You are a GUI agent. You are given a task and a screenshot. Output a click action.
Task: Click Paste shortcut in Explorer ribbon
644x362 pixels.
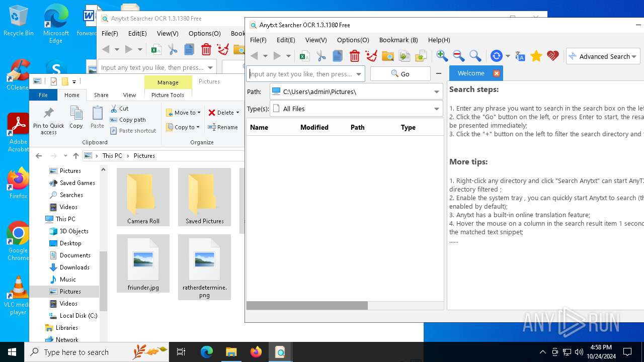click(x=133, y=131)
